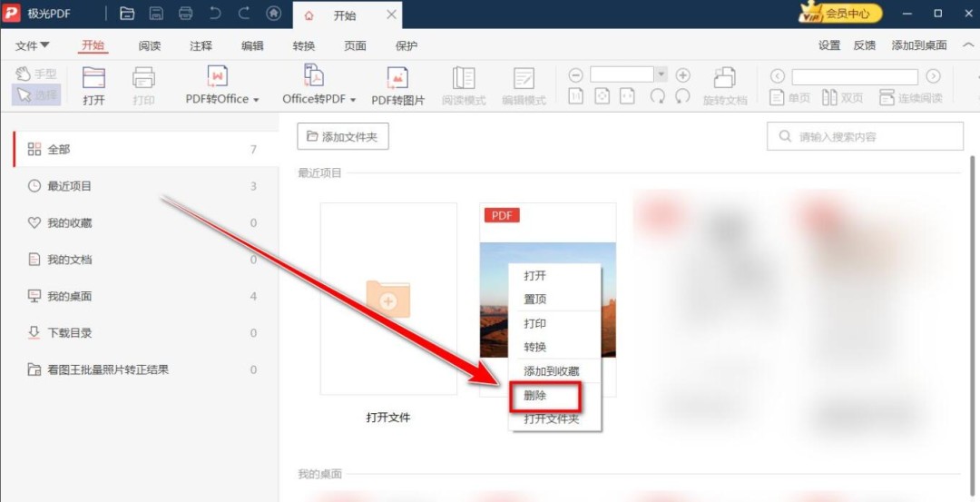Viewport: 980px width, 502px height.
Task: Select 单页 single page view
Action: [790, 97]
